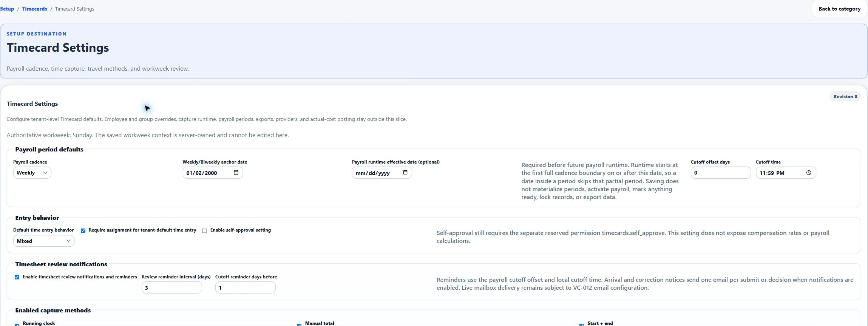This screenshot has height=326, width=868.
Task: Open the Payroll cadence dropdown
Action: [x=32, y=173]
